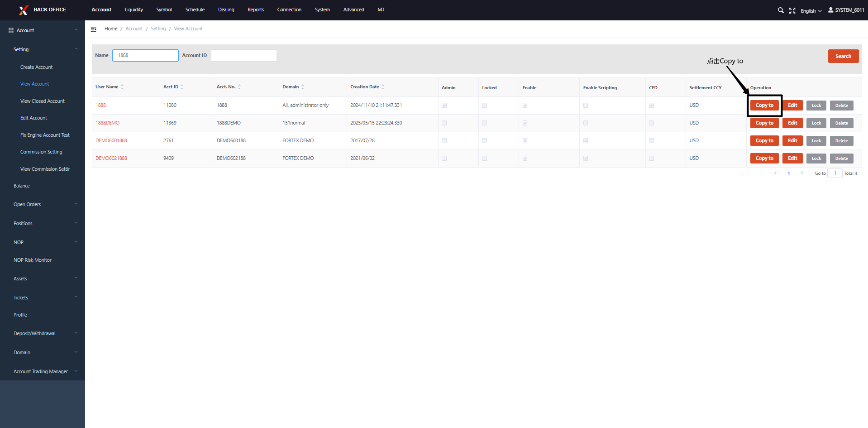The image size is (868, 428).
Task: Toggle CFD checkbox for DEMO6021888 row
Action: coord(651,159)
